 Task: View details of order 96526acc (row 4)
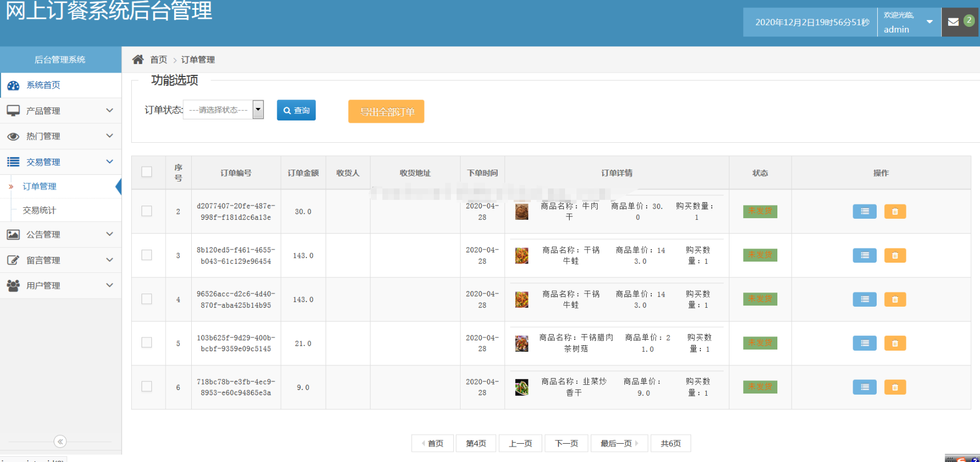point(864,299)
